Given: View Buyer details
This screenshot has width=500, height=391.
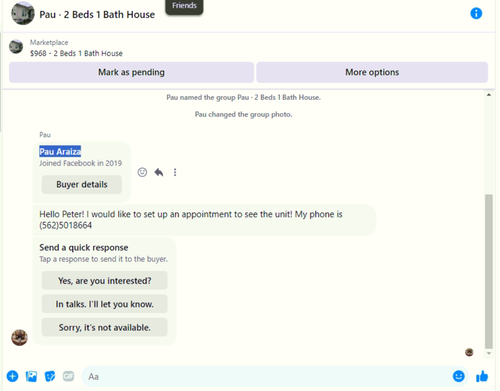Looking at the screenshot, I should 82,184.
